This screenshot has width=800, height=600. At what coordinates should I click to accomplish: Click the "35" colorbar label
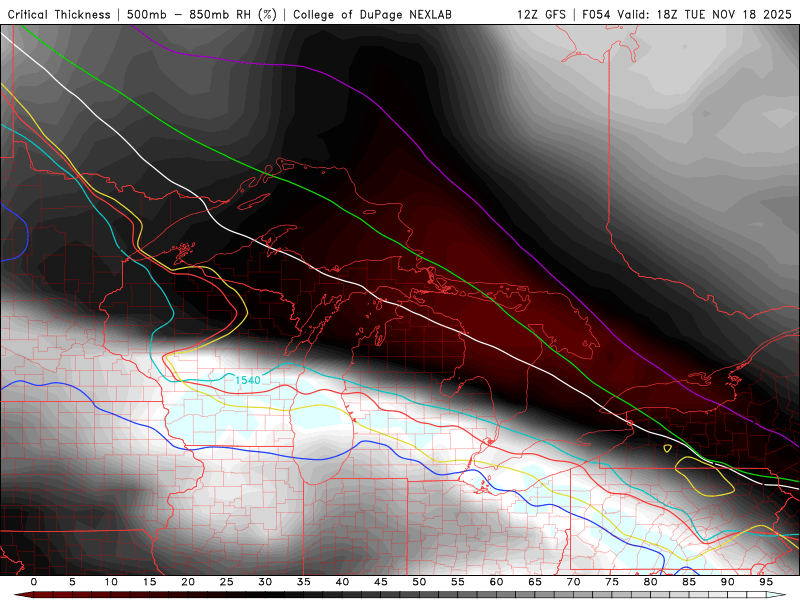click(304, 582)
